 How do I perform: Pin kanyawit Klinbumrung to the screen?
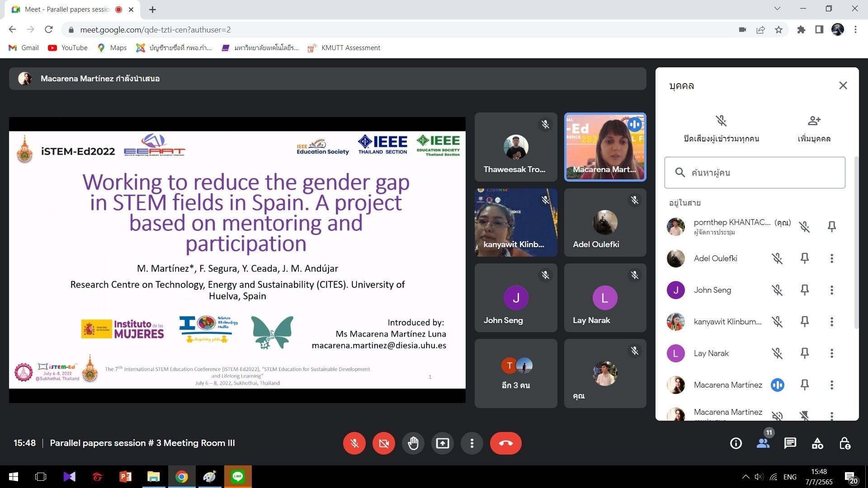(805, 322)
